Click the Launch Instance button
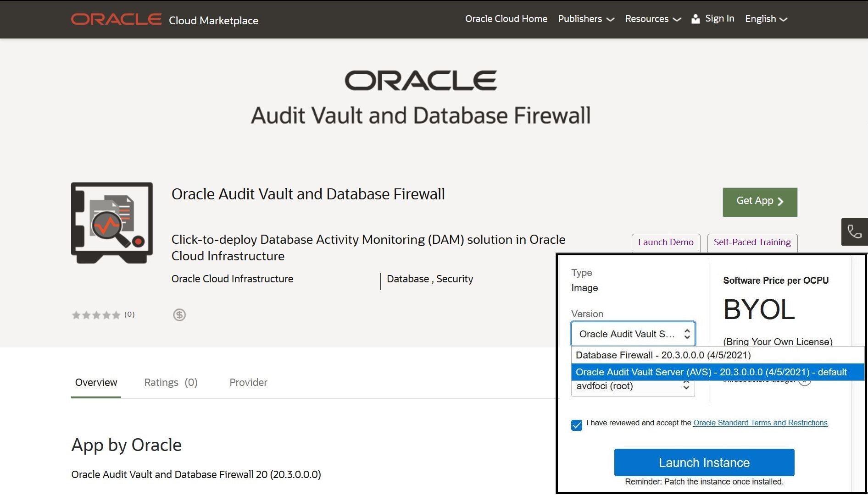 [x=704, y=462]
